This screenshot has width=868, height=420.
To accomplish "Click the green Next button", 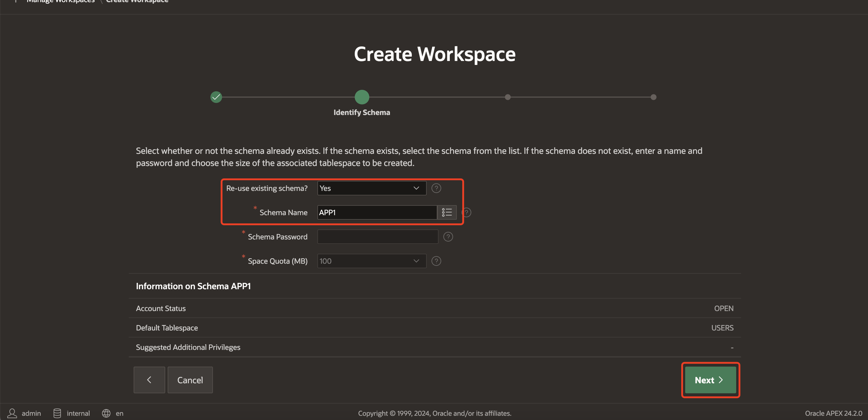I will click(710, 380).
